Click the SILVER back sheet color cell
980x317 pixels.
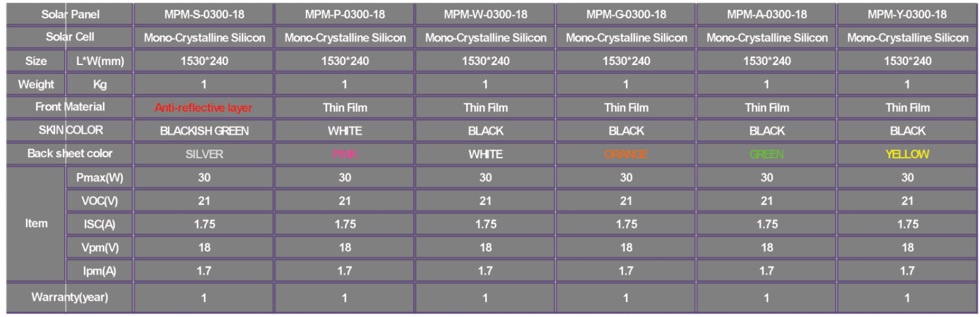[x=204, y=154]
